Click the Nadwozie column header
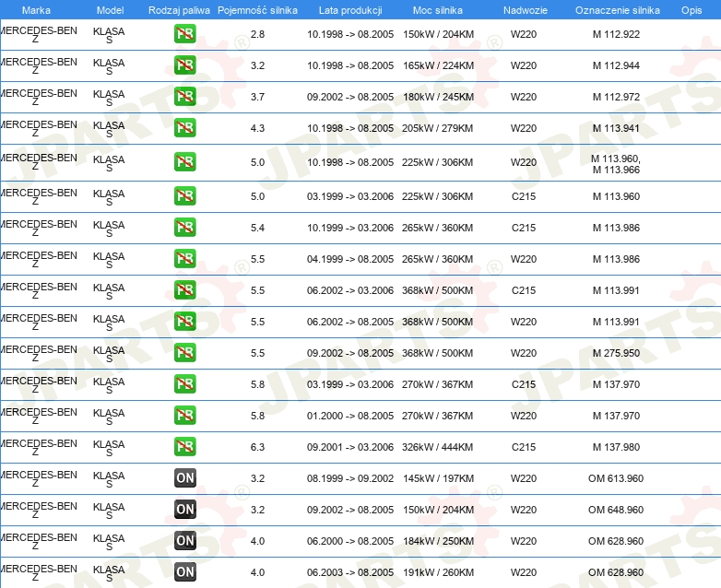 pos(526,10)
